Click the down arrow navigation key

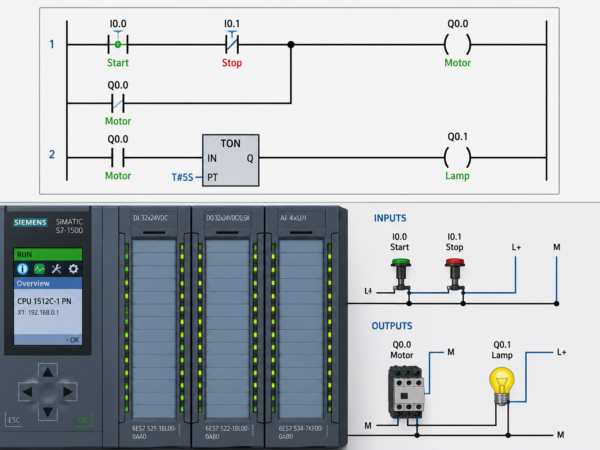pos(48,412)
